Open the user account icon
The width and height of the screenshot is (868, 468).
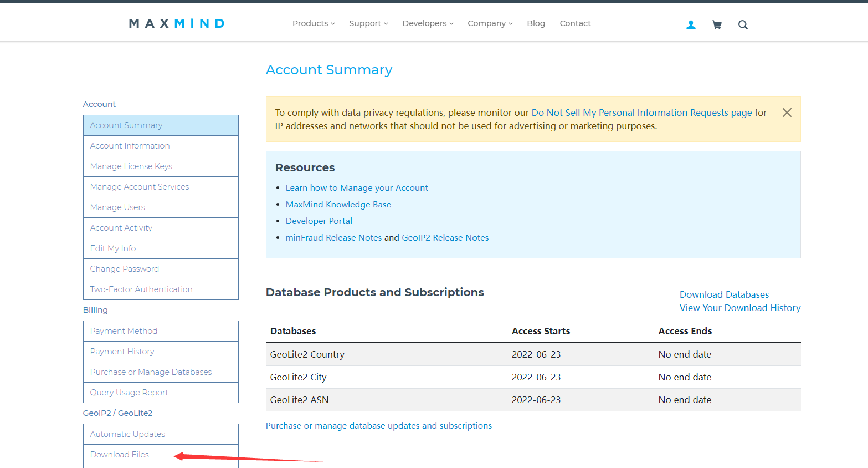[x=691, y=25]
